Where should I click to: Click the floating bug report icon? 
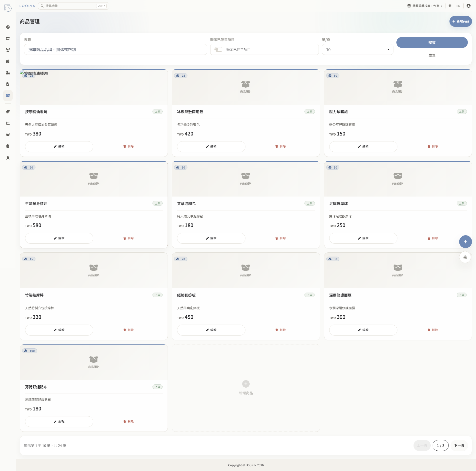coord(465,257)
